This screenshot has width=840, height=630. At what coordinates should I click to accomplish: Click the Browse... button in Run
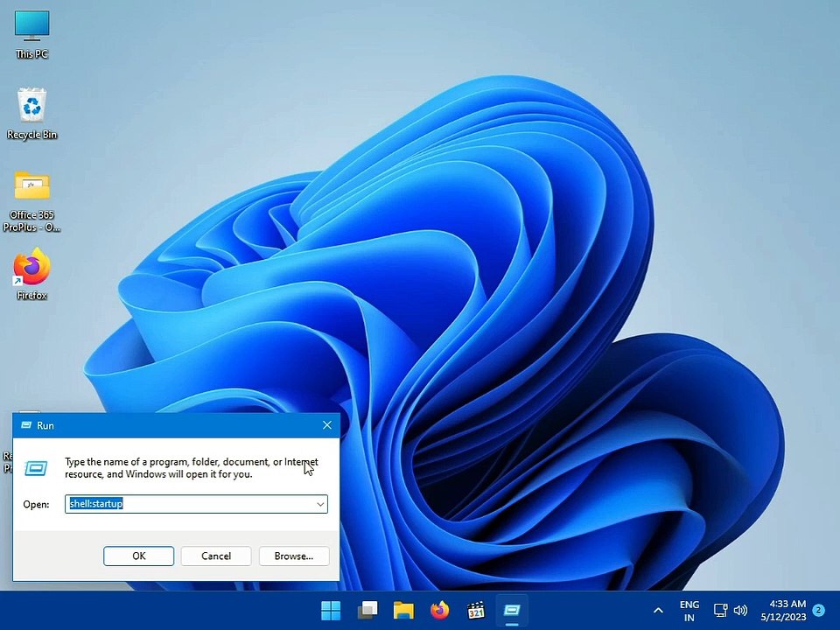294,556
